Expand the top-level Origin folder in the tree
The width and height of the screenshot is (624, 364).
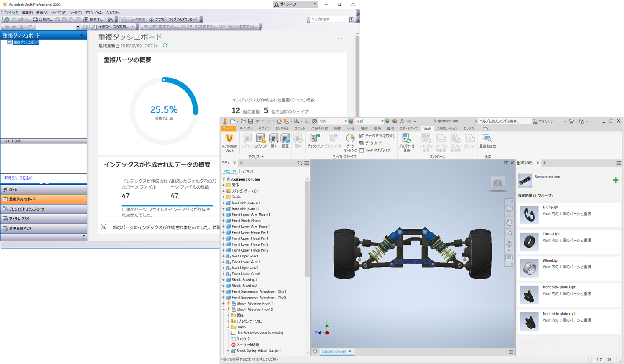(x=224, y=197)
